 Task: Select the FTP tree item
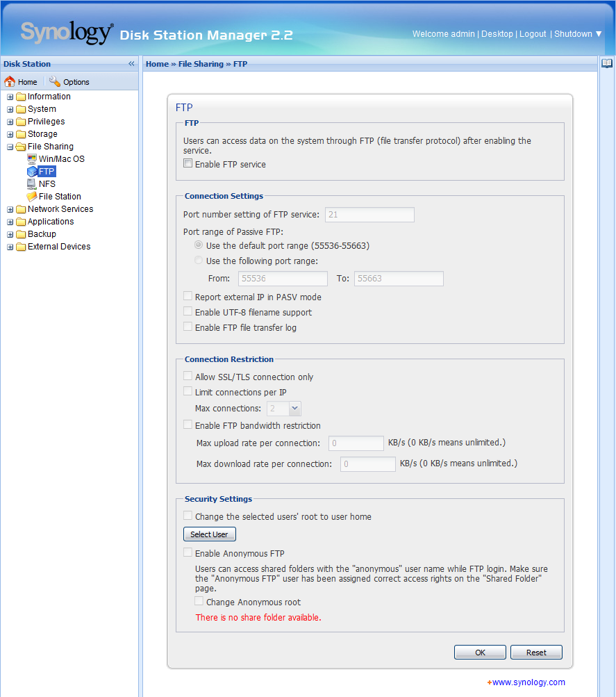(x=47, y=172)
